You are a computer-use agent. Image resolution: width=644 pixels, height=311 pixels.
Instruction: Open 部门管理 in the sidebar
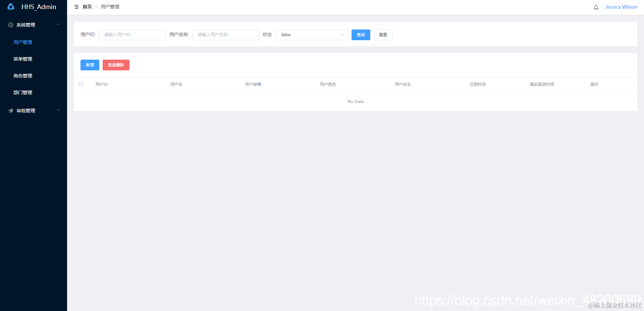click(23, 92)
